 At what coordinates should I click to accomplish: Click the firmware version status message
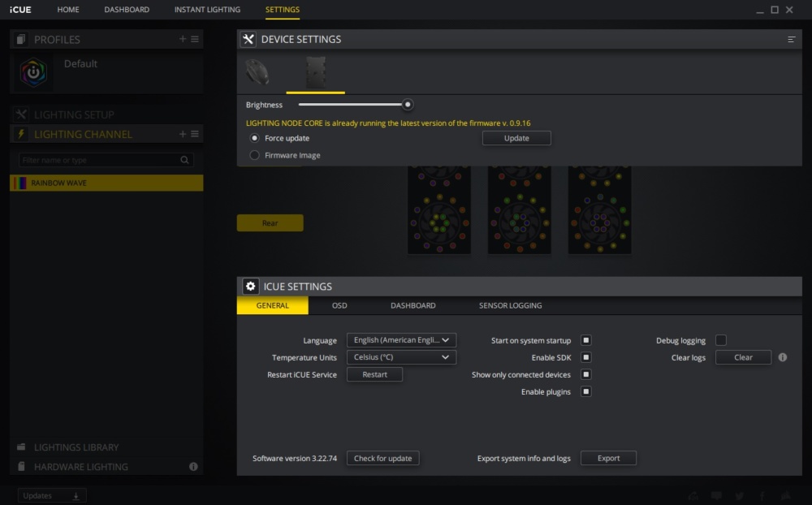[388, 123]
